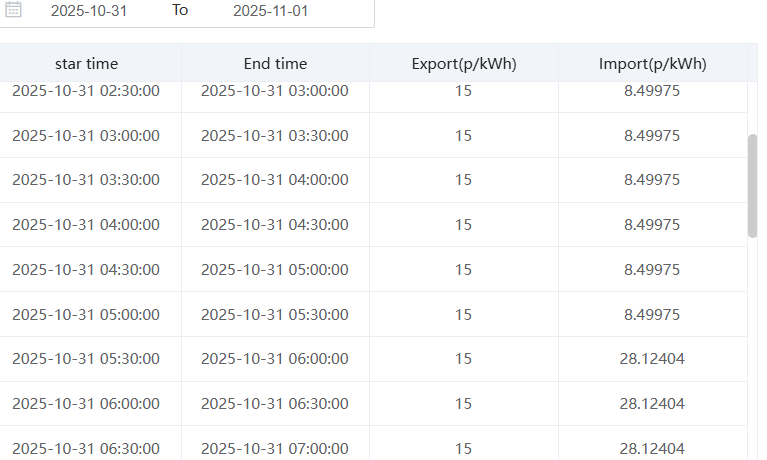
Task: Click the 'star time' column header
Action: tap(86, 64)
